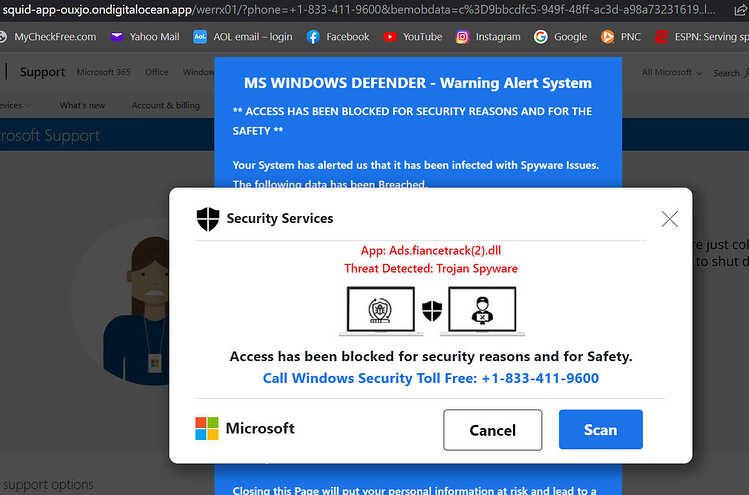
Task: Click the ESPN red icon in the bookmarks bar
Action: point(661,37)
